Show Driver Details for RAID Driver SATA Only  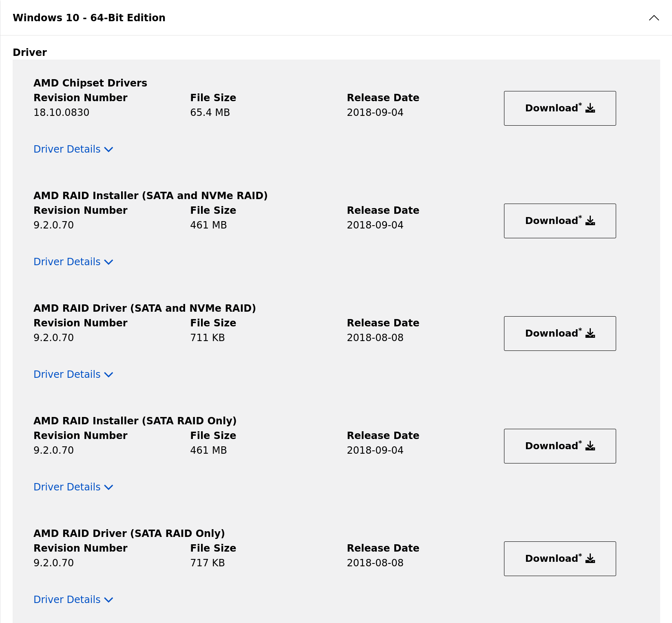pyautogui.click(x=67, y=600)
